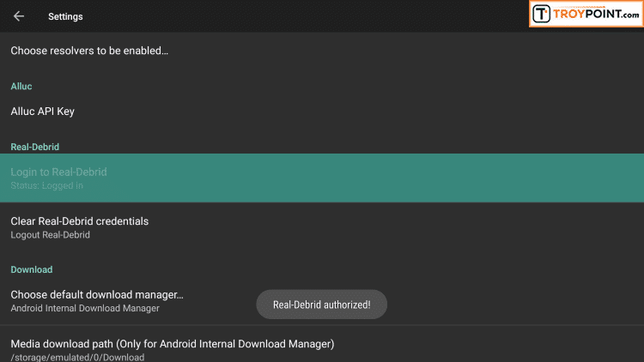The width and height of the screenshot is (644, 362).
Task: Click the Logout Real-Debrid subtitle
Action: click(x=50, y=235)
